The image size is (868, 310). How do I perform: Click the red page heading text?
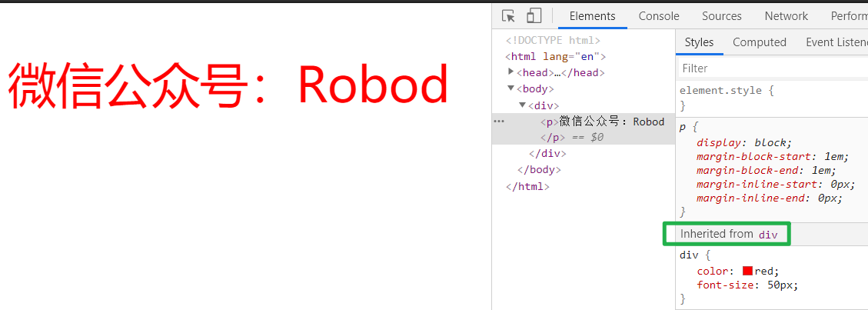[228, 85]
